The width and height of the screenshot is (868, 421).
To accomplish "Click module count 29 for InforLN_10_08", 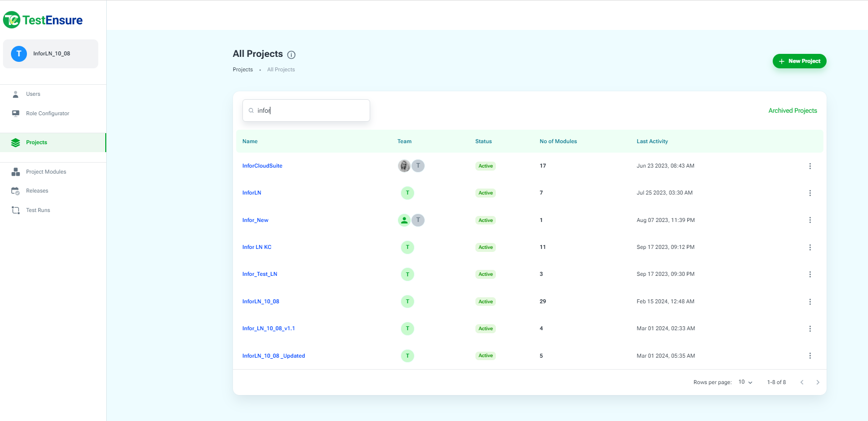I will click(x=543, y=301).
